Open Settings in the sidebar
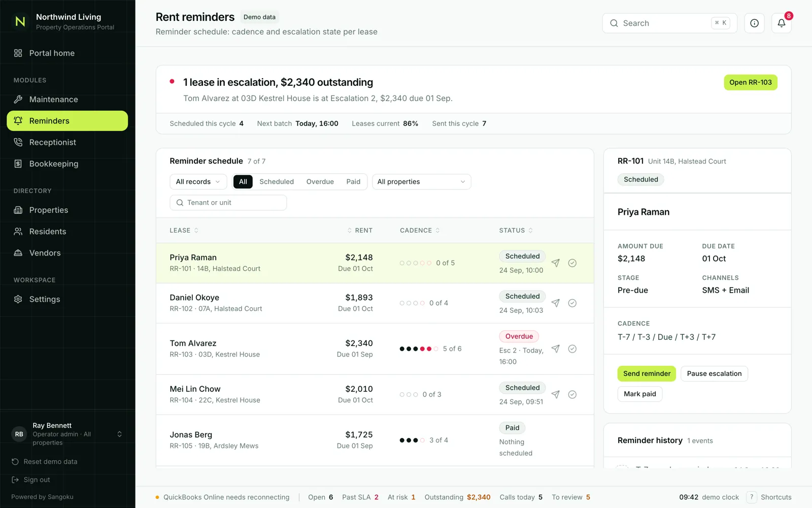The image size is (812, 508). pos(67,299)
